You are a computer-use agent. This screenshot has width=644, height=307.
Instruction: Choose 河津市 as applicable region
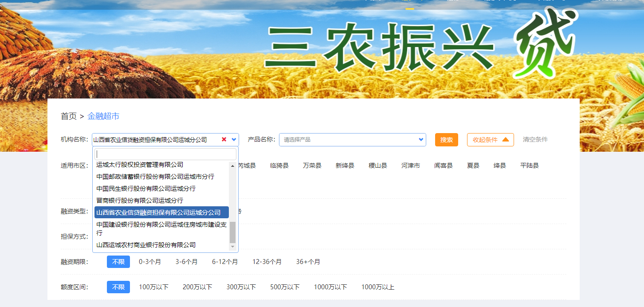410,165
